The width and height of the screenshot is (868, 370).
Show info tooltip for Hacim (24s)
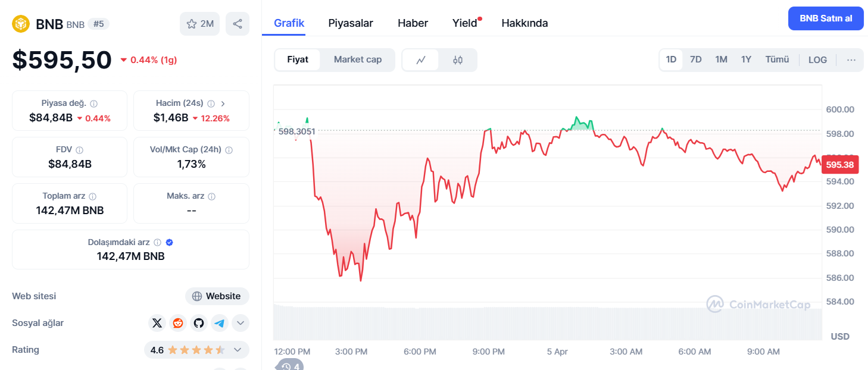tap(211, 104)
